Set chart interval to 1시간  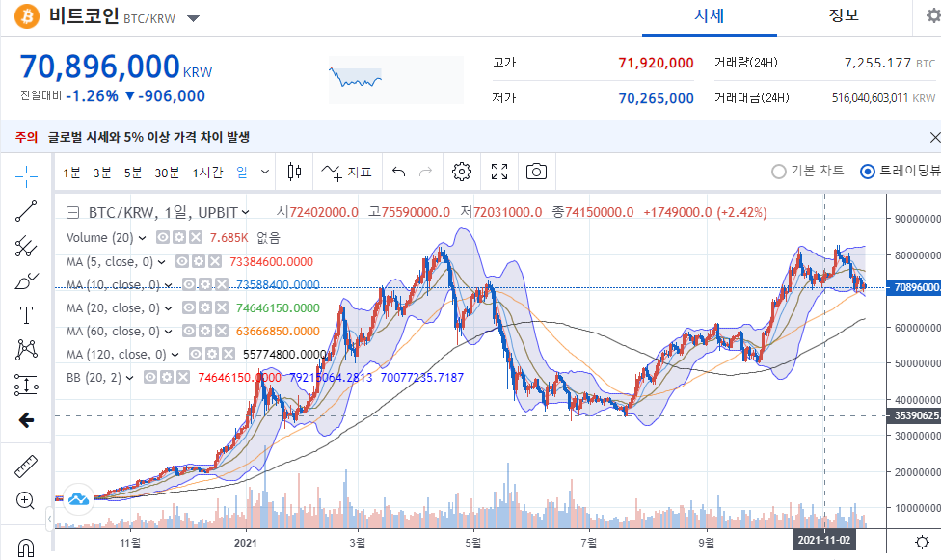point(207,173)
